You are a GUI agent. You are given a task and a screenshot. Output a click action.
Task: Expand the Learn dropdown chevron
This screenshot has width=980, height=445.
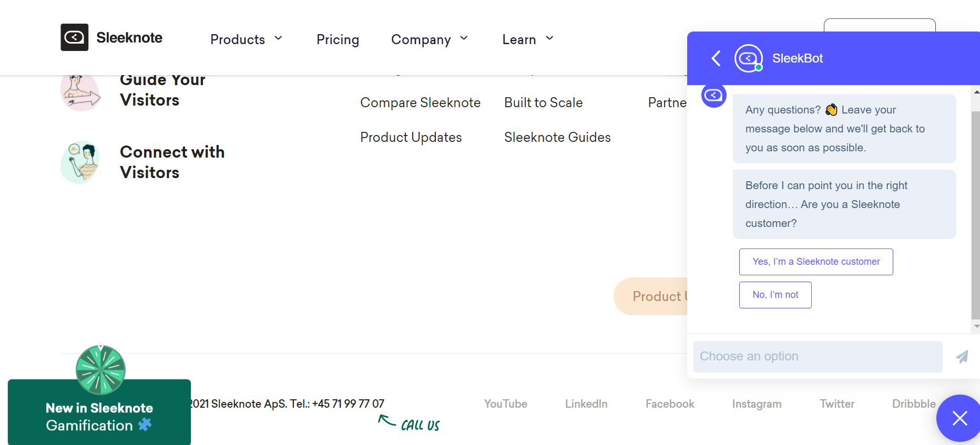click(549, 38)
